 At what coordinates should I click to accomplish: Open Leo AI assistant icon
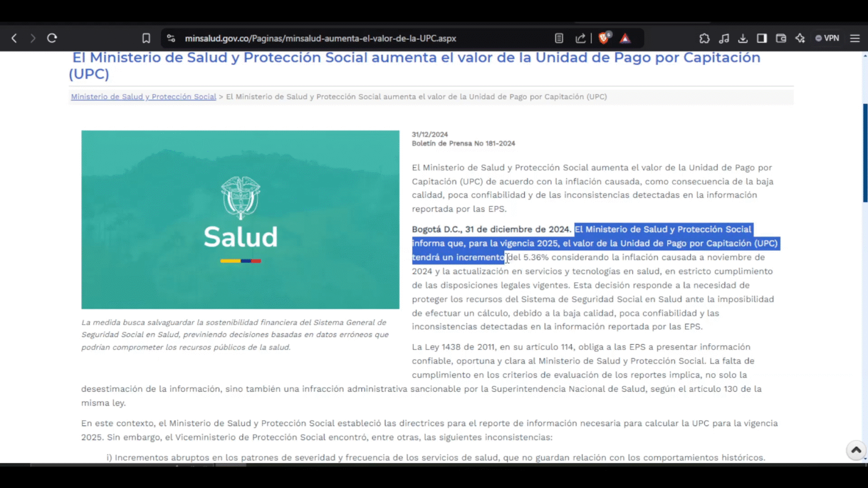pyautogui.click(x=800, y=38)
